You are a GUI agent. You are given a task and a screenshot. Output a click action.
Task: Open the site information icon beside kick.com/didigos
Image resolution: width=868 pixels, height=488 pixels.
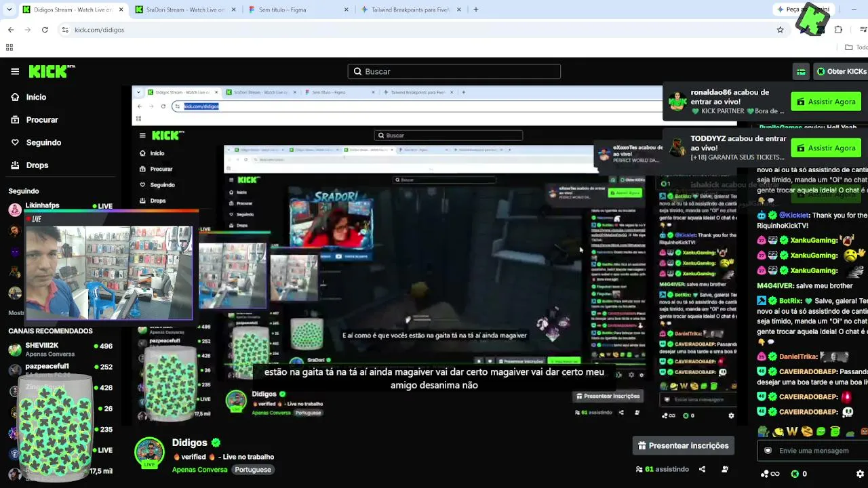tap(65, 30)
